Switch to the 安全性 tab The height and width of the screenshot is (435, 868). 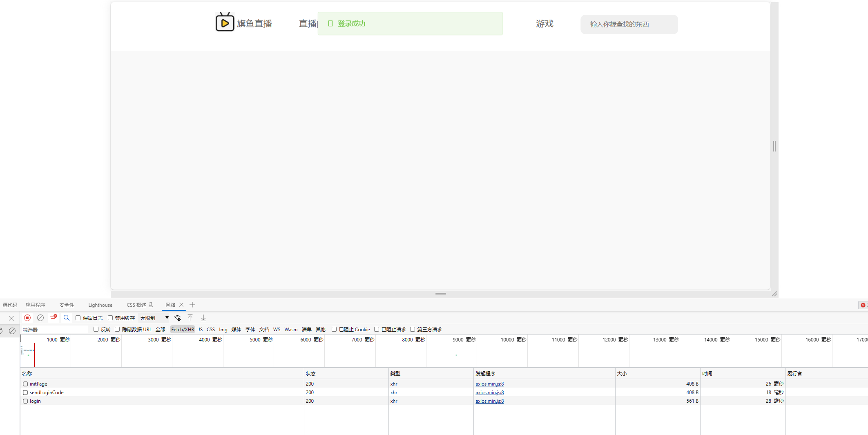(x=67, y=305)
